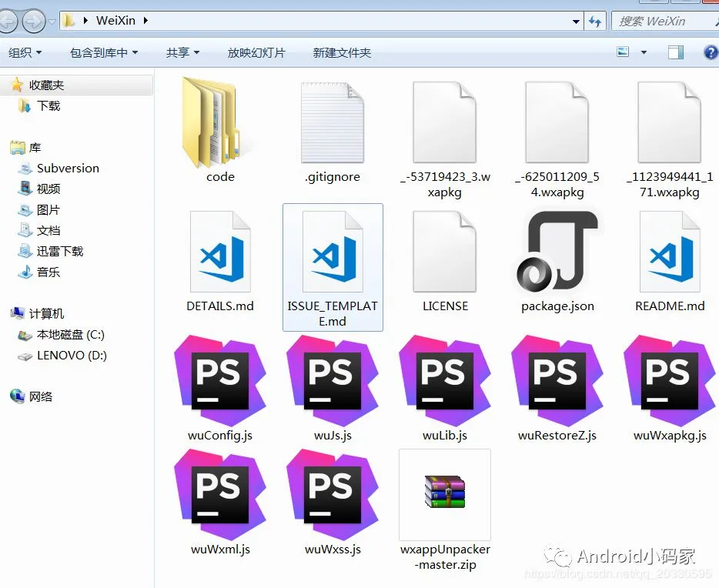Select 网络 in the navigation pane
This screenshot has width=719, height=588.
pos(41,396)
